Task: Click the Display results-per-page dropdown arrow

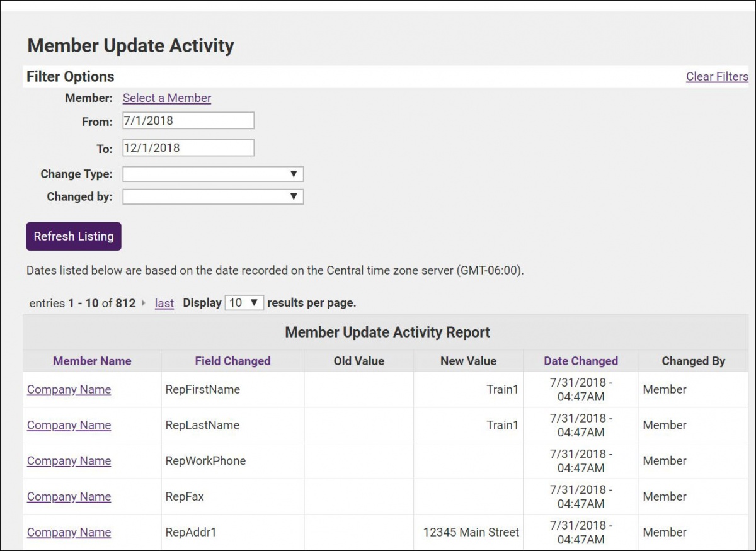Action: (255, 302)
